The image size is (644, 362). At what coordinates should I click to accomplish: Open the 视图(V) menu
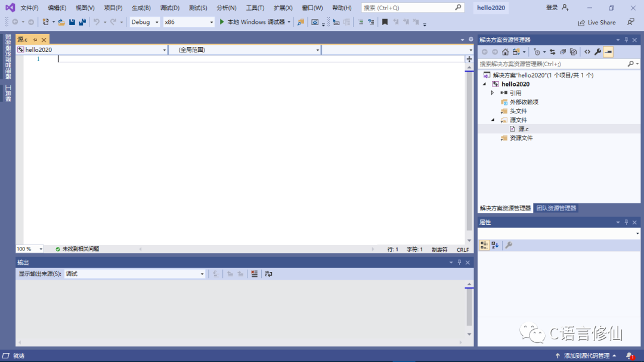coord(85,8)
